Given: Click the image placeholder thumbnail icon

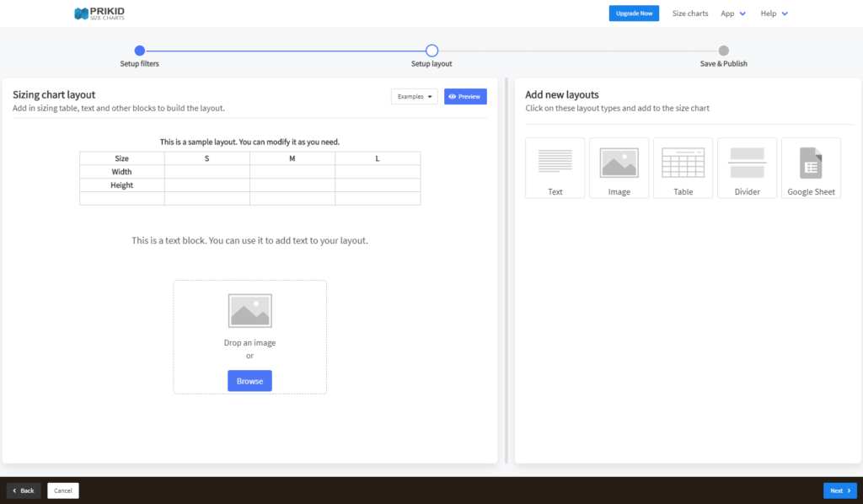Looking at the screenshot, I should (x=249, y=310).
